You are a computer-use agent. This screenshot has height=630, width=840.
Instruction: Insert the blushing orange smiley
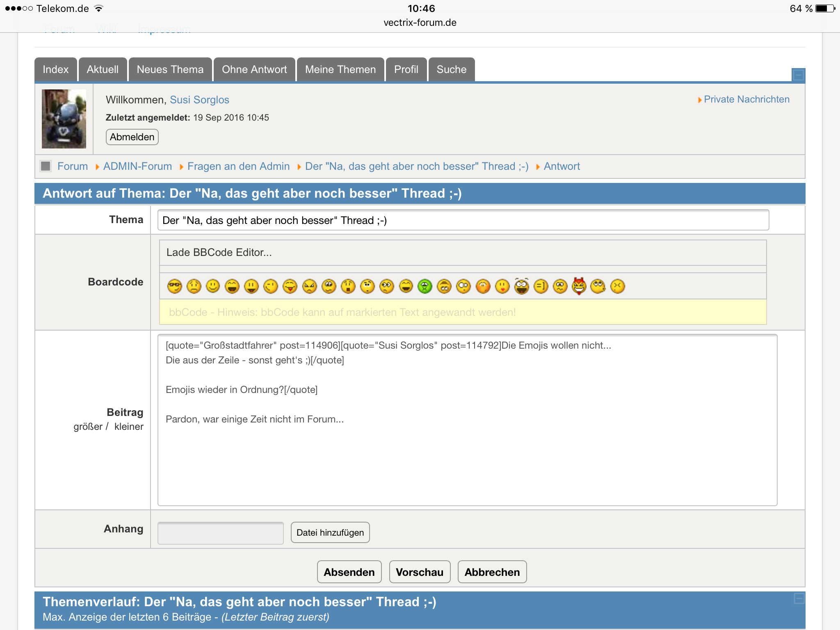pyautogui.click(x=483, y=286)
